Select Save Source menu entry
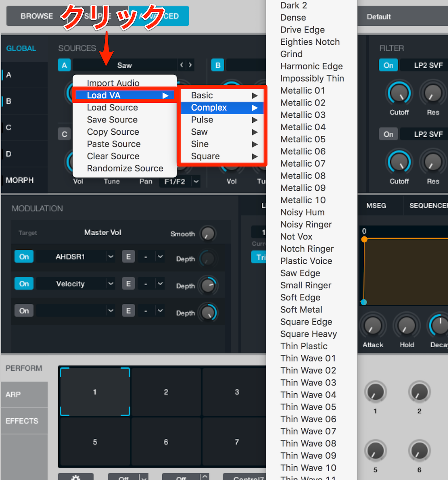The height and width of the screenshot is (480, 448). coord(112,120)
